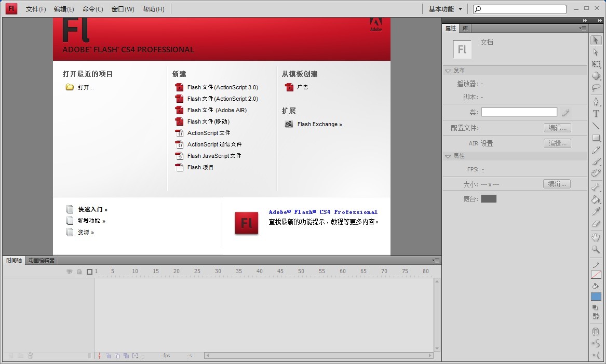Image resolution: width=606 pixels, height=364 pixels.
Task: Select the Zoom magnifier tool
Action: point(596,250)
